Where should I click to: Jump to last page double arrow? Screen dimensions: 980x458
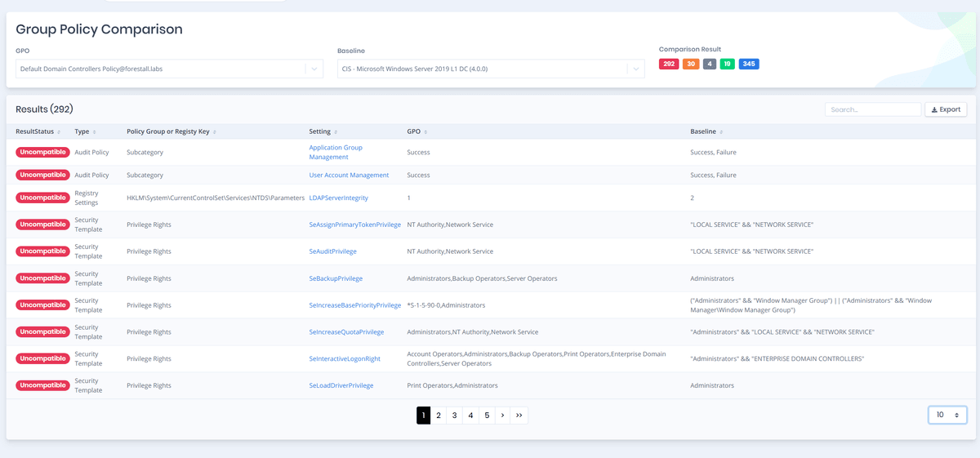pos(519,416)
